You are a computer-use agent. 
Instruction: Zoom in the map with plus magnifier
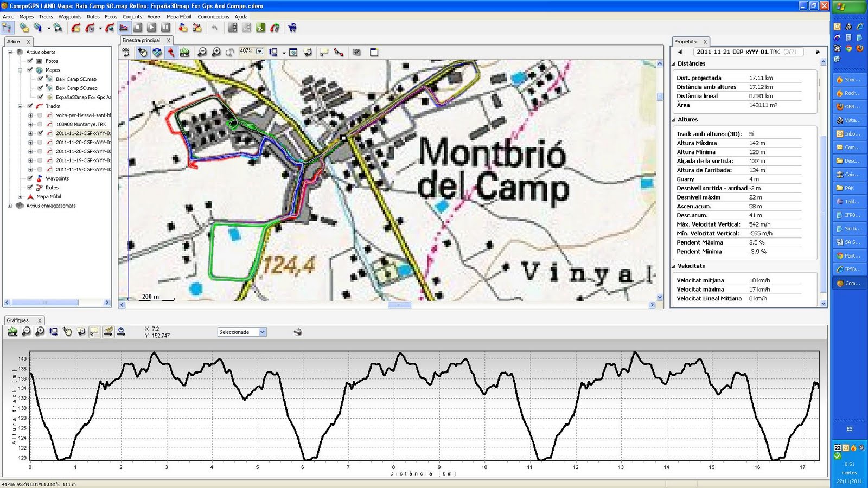(216, 52)
